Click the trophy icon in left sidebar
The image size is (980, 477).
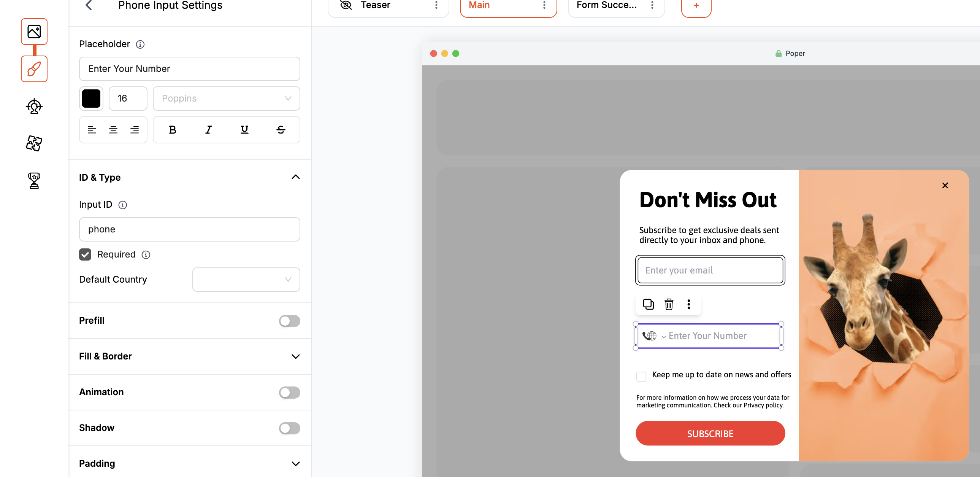pos(34,180)
